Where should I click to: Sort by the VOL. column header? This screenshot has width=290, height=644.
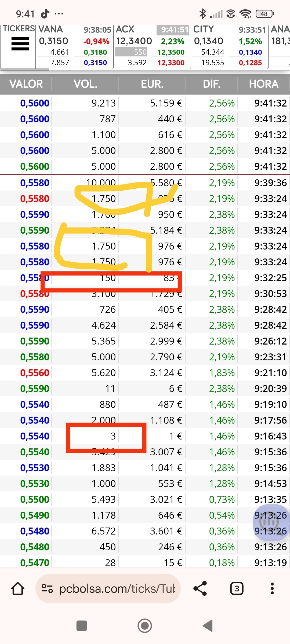(85, 84)
